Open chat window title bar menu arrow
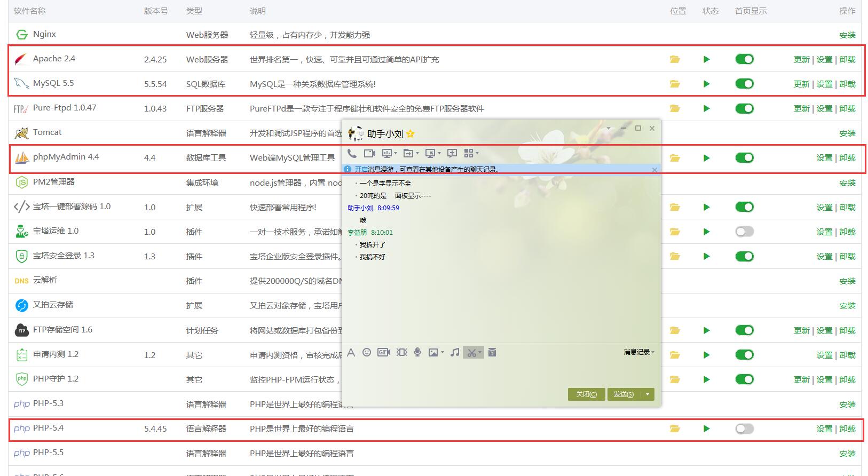 pos(609,128)
